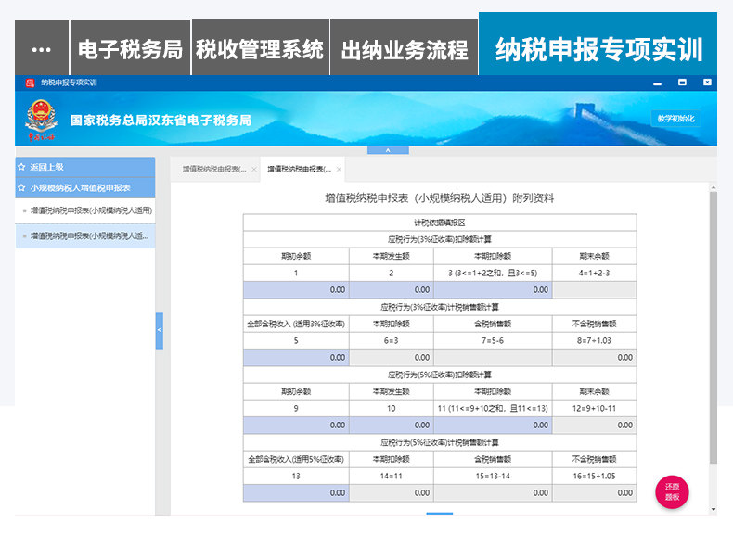Viewport: 733px width, 560px height.
Task: Switch to the first 增值税纳税申报表 document tab
Action: [214, 169]
